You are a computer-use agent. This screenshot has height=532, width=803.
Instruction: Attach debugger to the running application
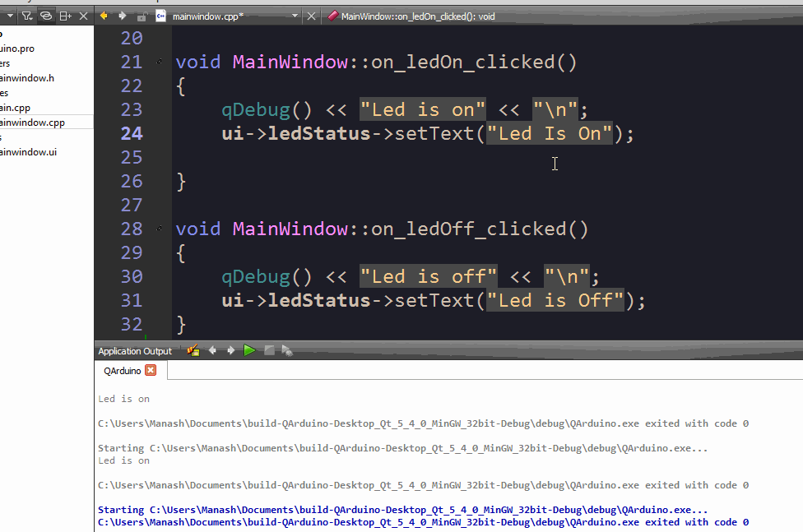coord(287,350)
